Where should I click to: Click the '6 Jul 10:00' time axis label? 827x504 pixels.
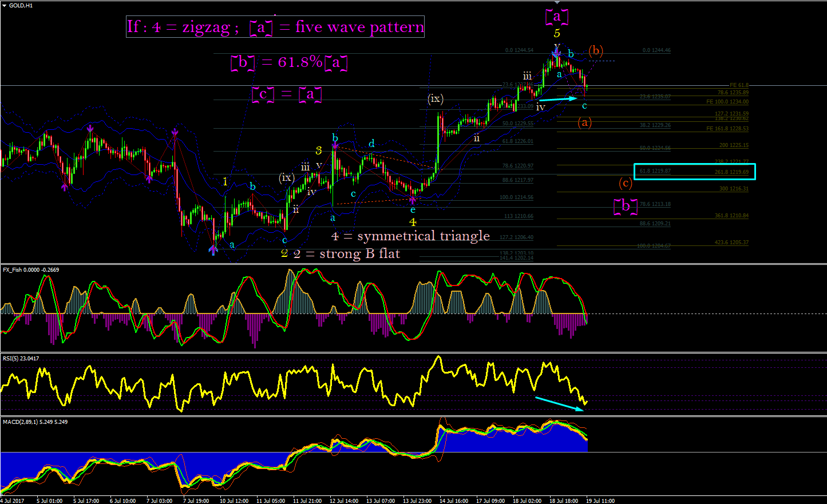coord(122,501)
